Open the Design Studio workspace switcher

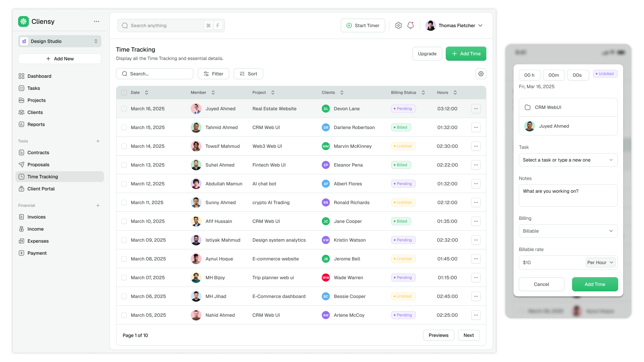click(x=60, y=41)
